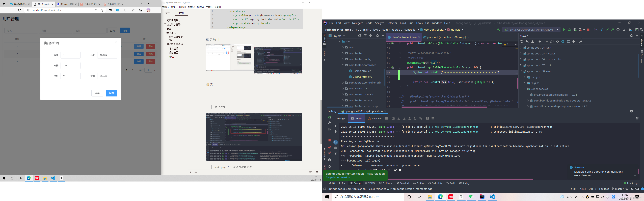Click 确定 button in edit dialog
The image size is (644, 201).
[x=112, y=93]
